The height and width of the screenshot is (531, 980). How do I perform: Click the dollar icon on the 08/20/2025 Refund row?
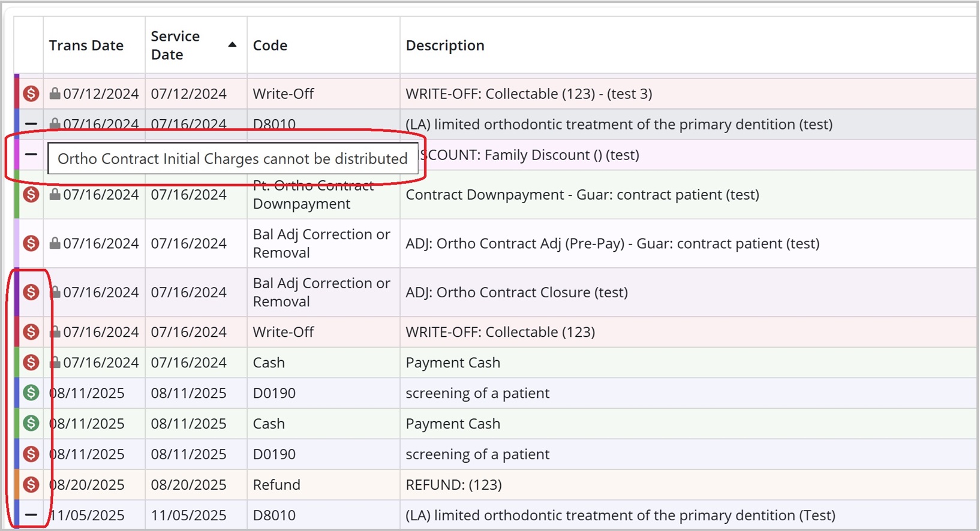pyautogui.click(x=31, y=485)
